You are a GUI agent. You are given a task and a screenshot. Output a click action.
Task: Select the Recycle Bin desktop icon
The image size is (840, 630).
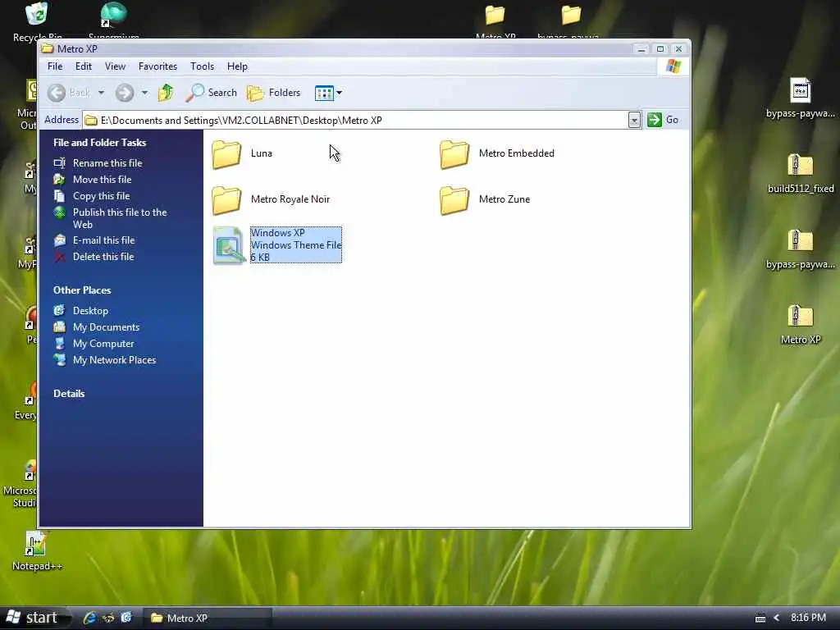(36, 20)
